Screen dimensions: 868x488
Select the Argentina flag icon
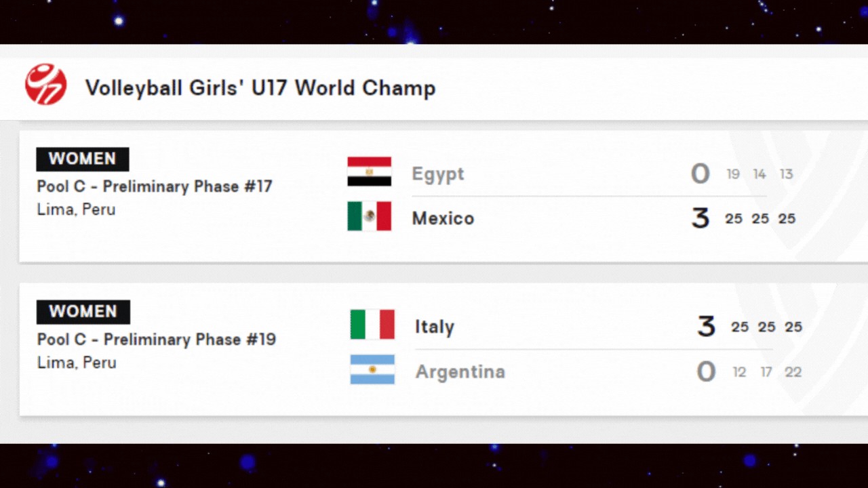click(372, 369)
